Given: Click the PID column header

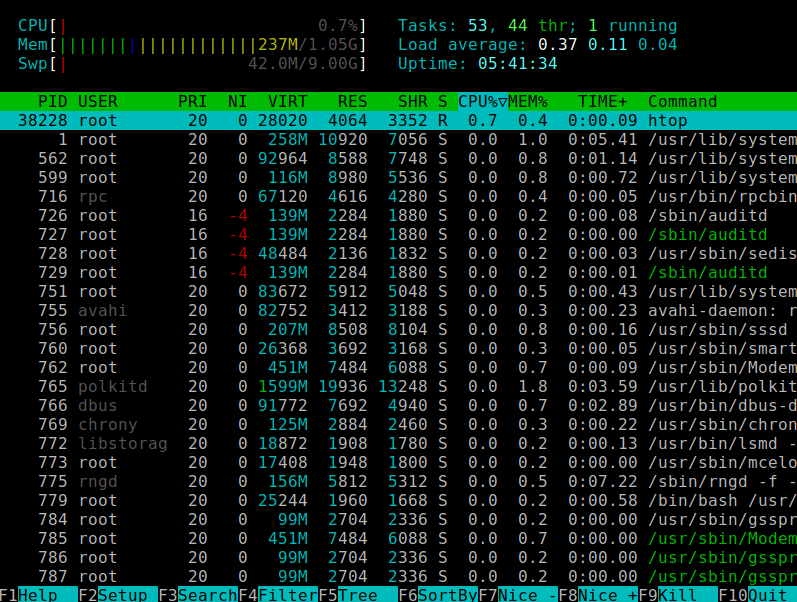Looking at the screenshot, I should click(52, 101).
